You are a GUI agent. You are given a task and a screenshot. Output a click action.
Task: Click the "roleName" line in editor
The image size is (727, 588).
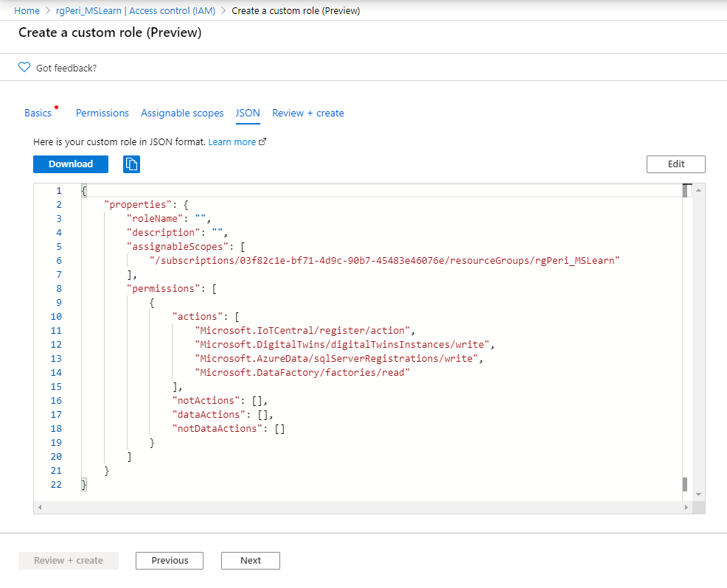[x=169, y=219]
